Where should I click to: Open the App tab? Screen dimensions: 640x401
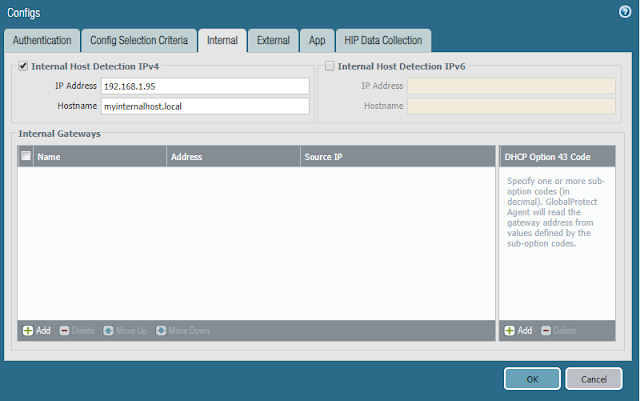[x=316, y=41]
